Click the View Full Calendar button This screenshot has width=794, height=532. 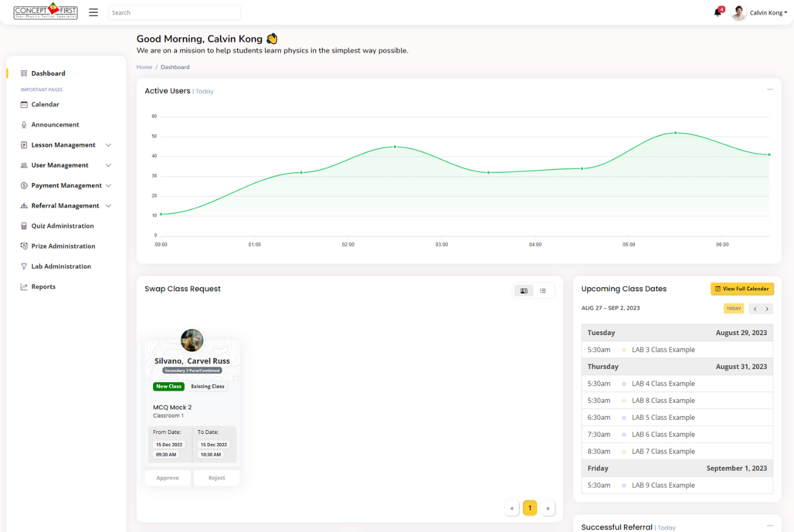click(x=742, y=289)
